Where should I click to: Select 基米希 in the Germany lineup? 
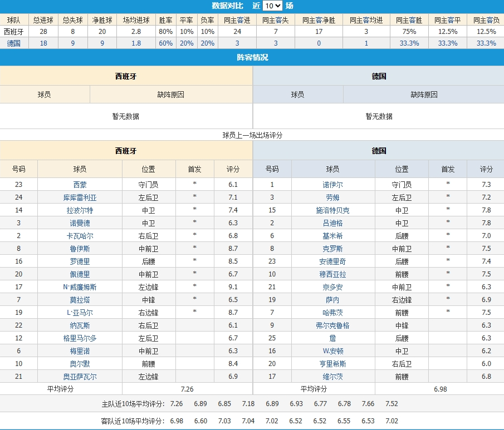click(x=332, y=236)
